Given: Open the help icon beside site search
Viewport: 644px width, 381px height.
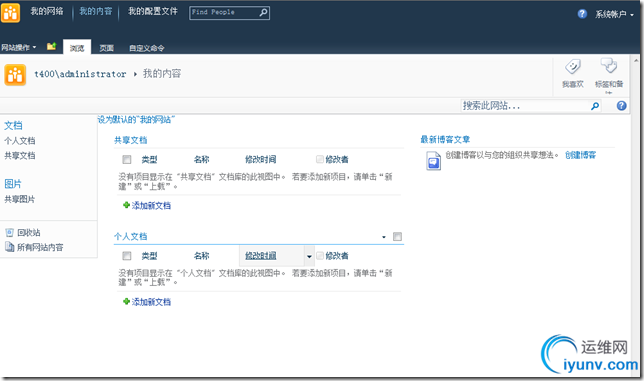Looking at the screenshot, I should point(621,106).
